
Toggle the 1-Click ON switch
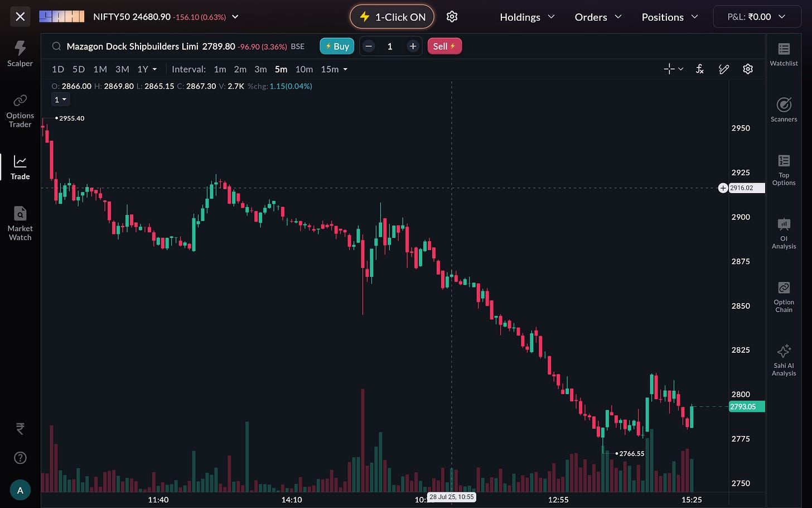coord(391,17)
